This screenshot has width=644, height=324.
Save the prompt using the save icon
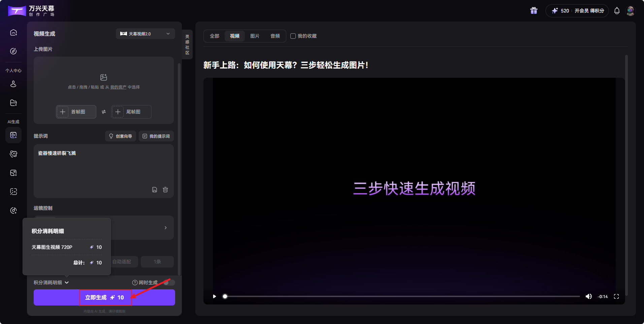tap(155, 190)
